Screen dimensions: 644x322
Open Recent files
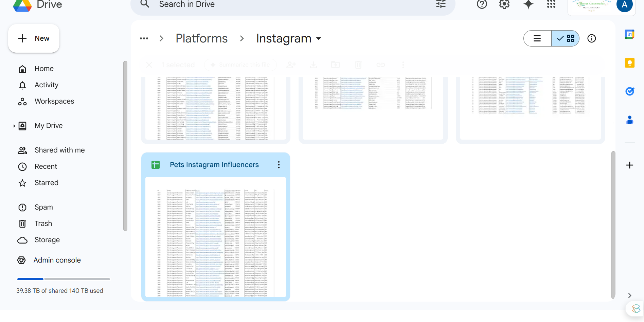pyautogui.click(x=46, y=166)
